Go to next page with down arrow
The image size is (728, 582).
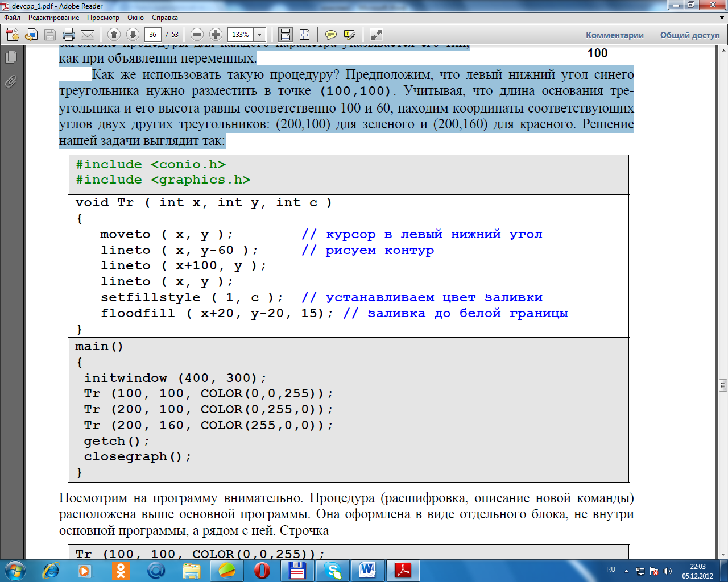coord(133,35)
